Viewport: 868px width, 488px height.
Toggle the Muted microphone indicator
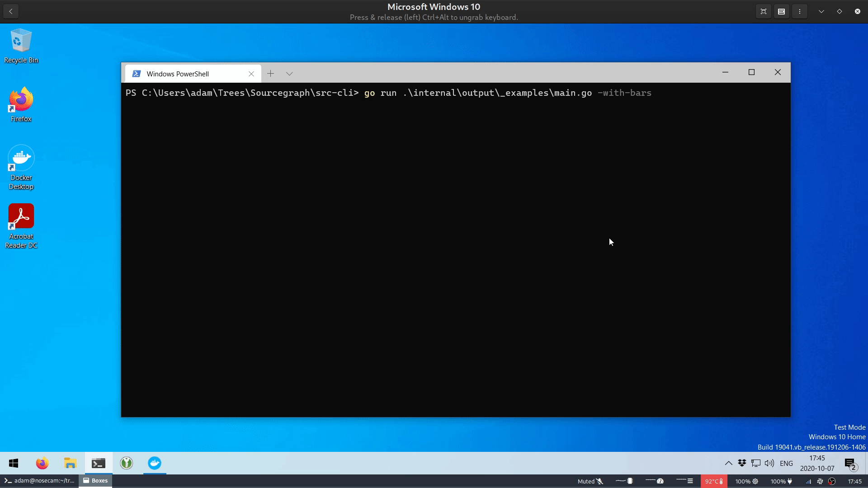tap(590, 481)
